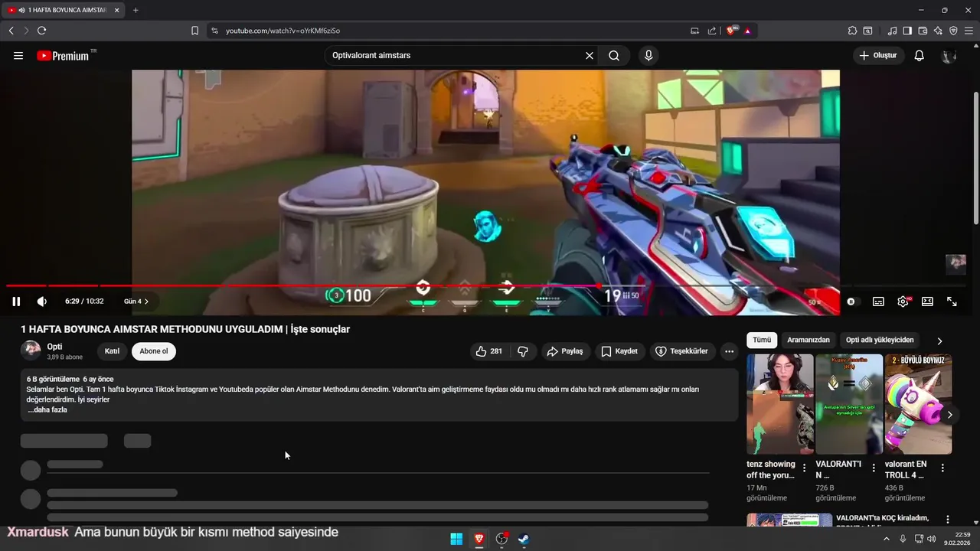The height and width of the screenshot is (551, 980).
Task: Click the search field with Optivalorant aimstars
Action: pos(455,56)
